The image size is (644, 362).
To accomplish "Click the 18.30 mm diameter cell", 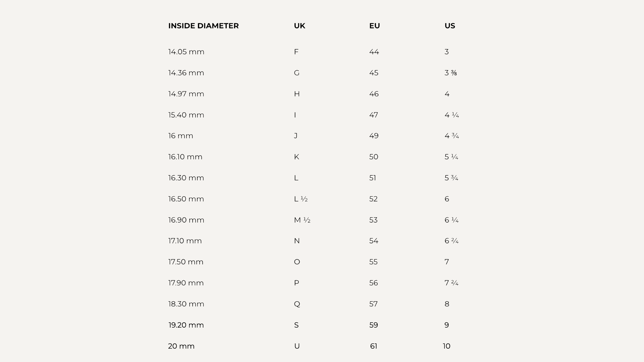I will click(186, 304).
